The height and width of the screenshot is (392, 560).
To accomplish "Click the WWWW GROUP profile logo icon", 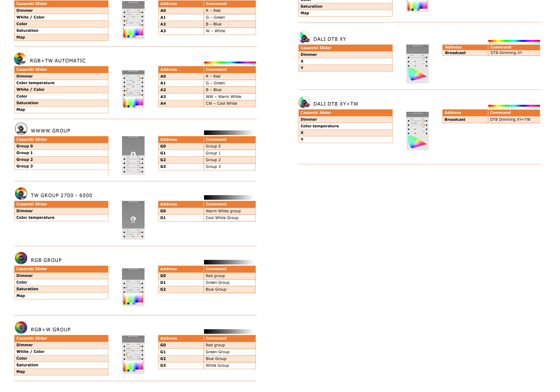I will (x=21, y=129).
